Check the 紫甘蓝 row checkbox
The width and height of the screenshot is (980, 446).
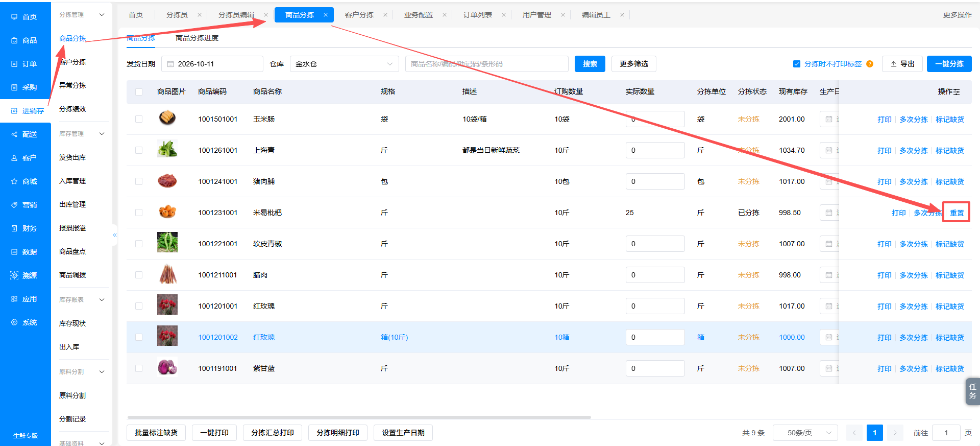click(x=139, y=368)
